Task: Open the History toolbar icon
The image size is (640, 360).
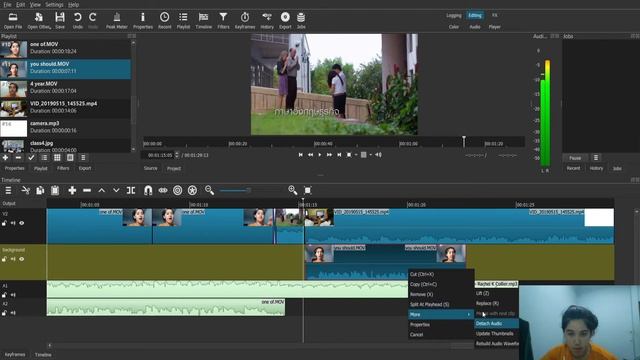Action: click(267, 20)
